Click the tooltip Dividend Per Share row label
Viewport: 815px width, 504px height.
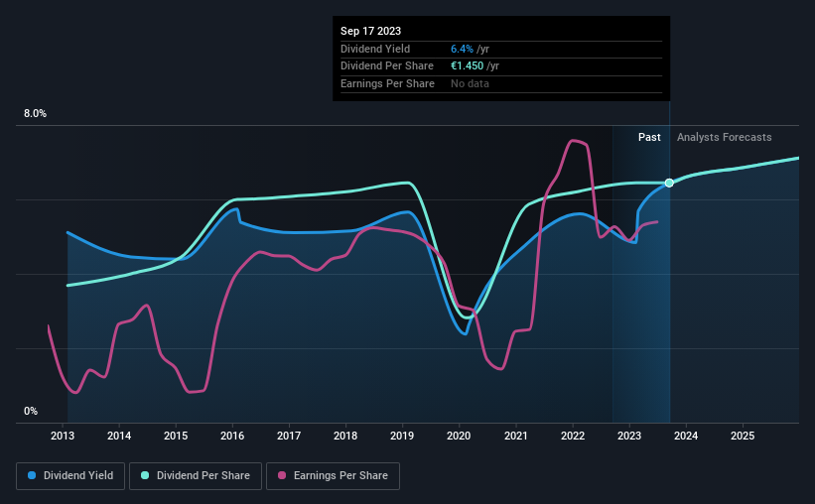[x=387, y=66]
